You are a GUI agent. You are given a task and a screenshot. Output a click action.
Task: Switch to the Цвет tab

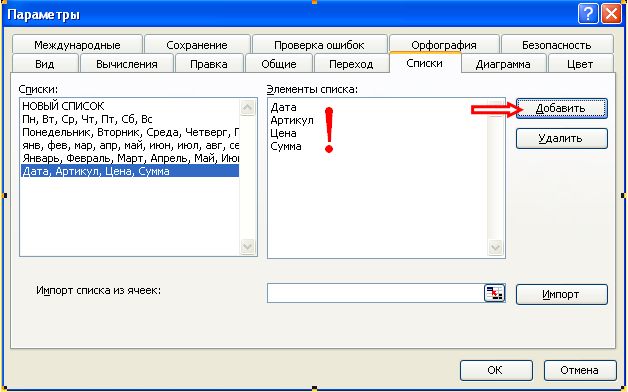click(580, 64)
